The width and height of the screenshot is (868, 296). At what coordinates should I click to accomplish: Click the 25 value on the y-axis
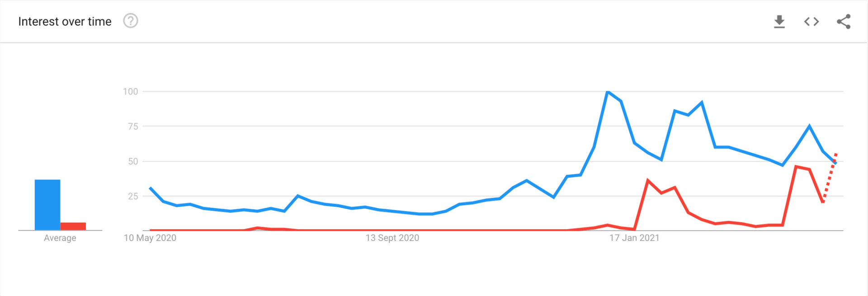click(x=133, y=196)
